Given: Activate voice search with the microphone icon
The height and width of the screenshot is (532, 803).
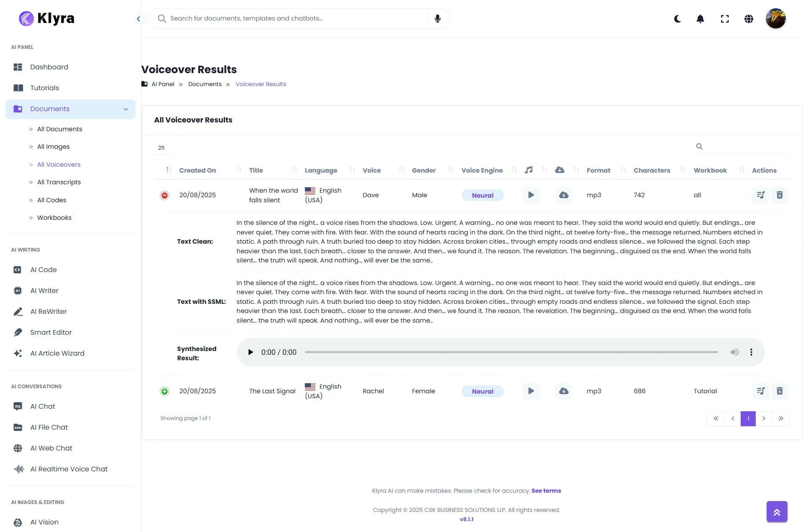Looking at the screenshot, I should pyautogui.click(x=437, y=18).
